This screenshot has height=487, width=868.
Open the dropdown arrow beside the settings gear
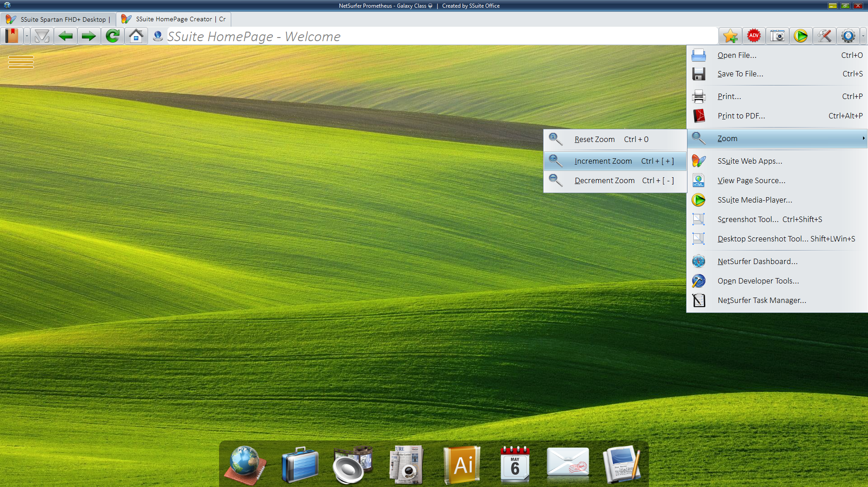coord(862,36)
